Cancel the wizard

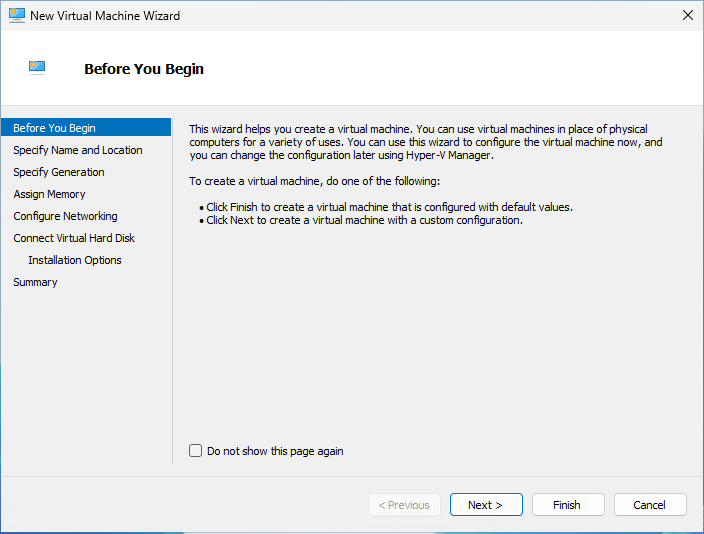click(x=649, y=505)
